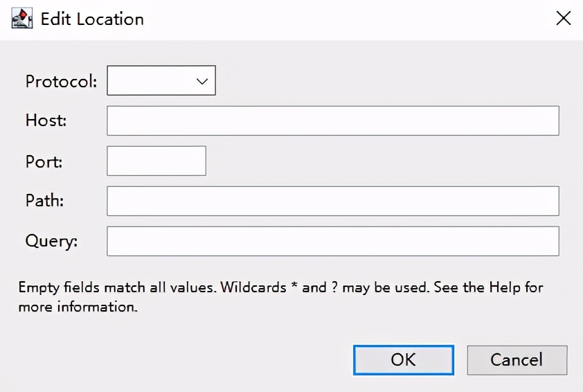Click the Host input field
Viewport: 583px width, 392px height.
pyautogui.click(x=332, y=121)
